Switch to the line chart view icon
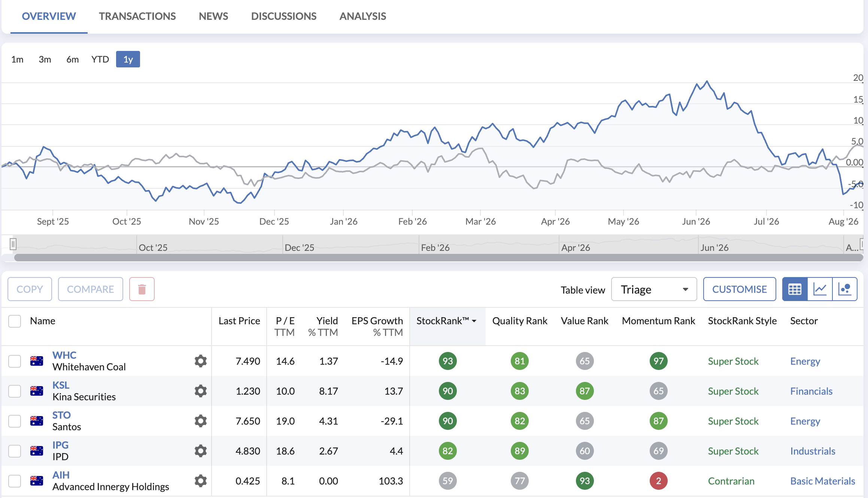The image size is (868, 498). [x=820, y=289]
